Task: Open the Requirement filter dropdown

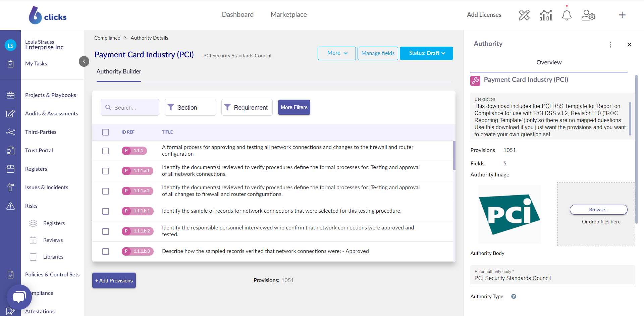Action: [247, 107]
